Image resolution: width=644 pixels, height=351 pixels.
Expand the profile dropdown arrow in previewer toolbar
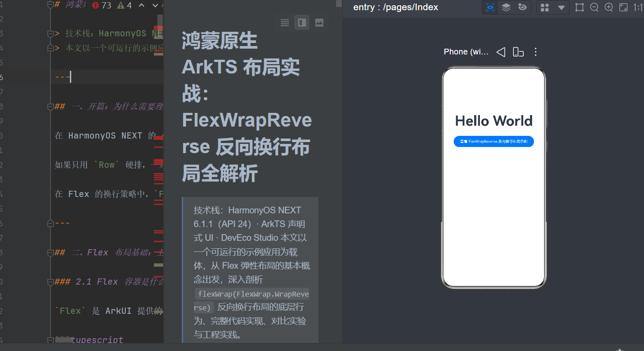click(x=561, y=8)
